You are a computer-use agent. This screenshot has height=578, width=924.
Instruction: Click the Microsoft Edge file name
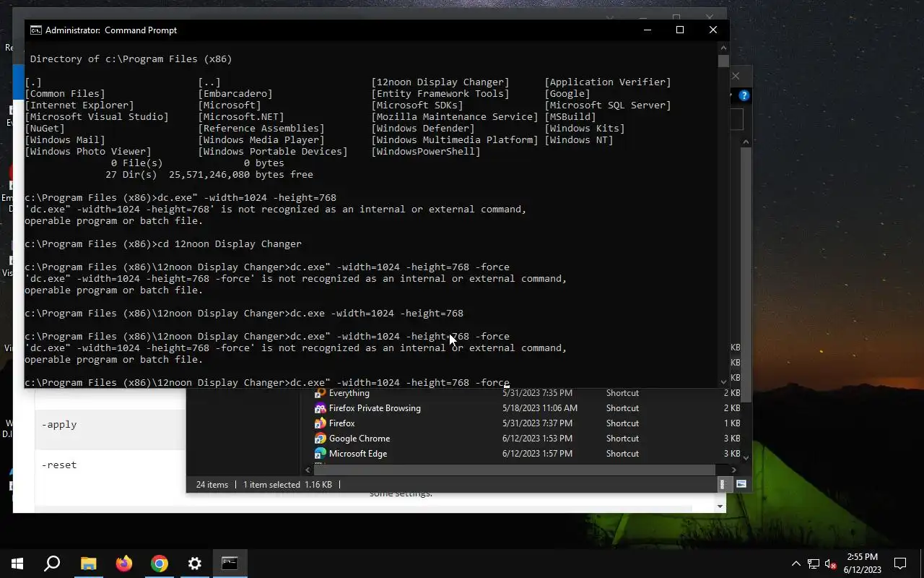357,454
